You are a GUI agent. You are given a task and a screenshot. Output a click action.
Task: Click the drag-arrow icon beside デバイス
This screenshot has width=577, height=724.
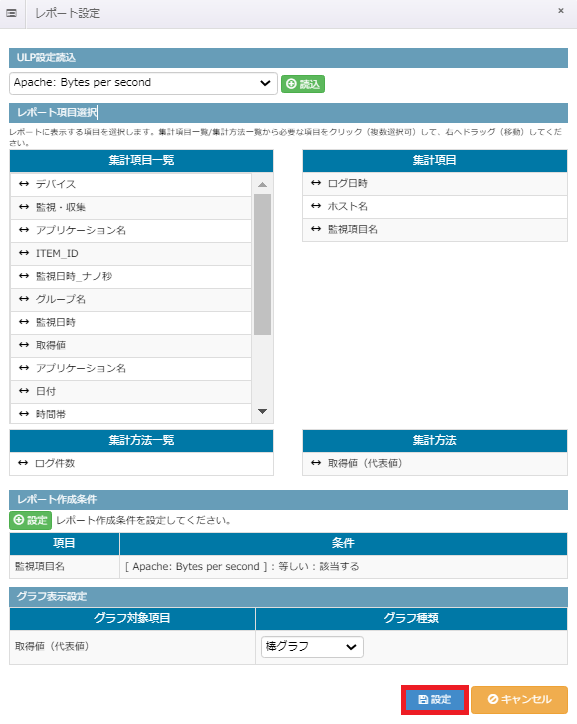pyautogui.click(x=24, y=184)
